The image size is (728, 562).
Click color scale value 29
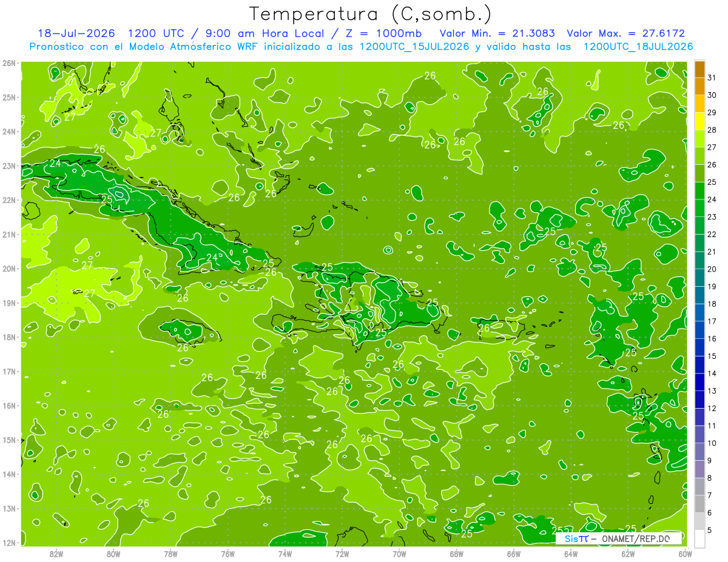coord(712,112)
